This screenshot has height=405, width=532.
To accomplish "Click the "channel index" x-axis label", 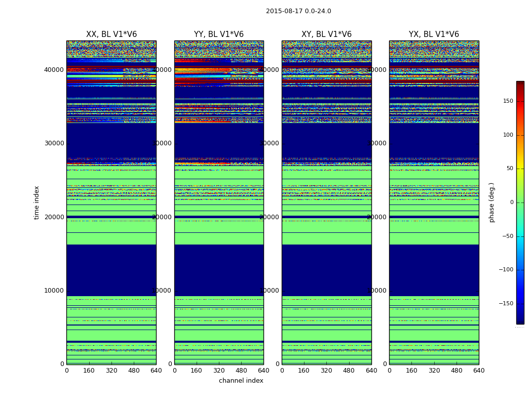I will (241, 381).
